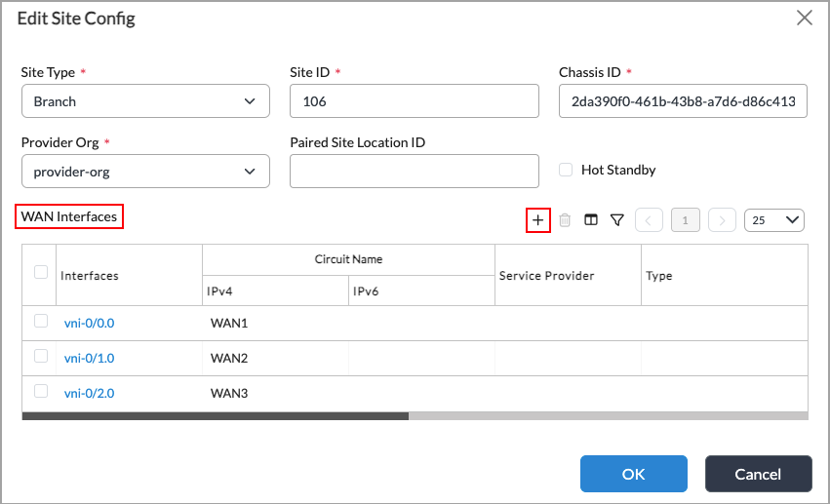Click the Type column header
830x504 pixels.
725,276
